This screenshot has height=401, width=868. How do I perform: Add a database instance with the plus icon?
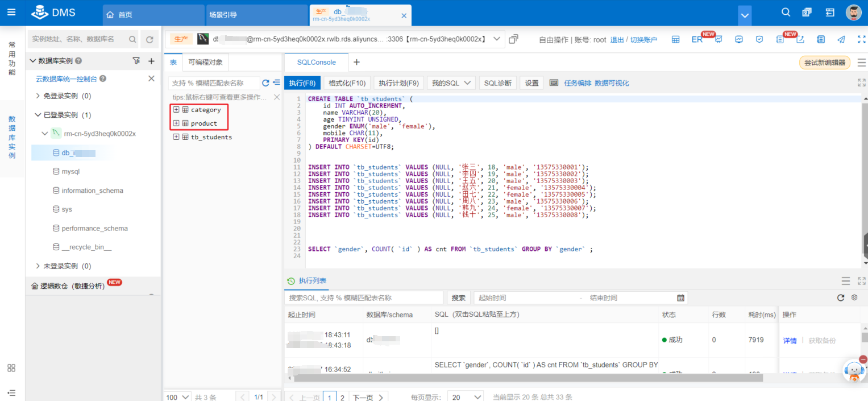(x=151, y=61)
